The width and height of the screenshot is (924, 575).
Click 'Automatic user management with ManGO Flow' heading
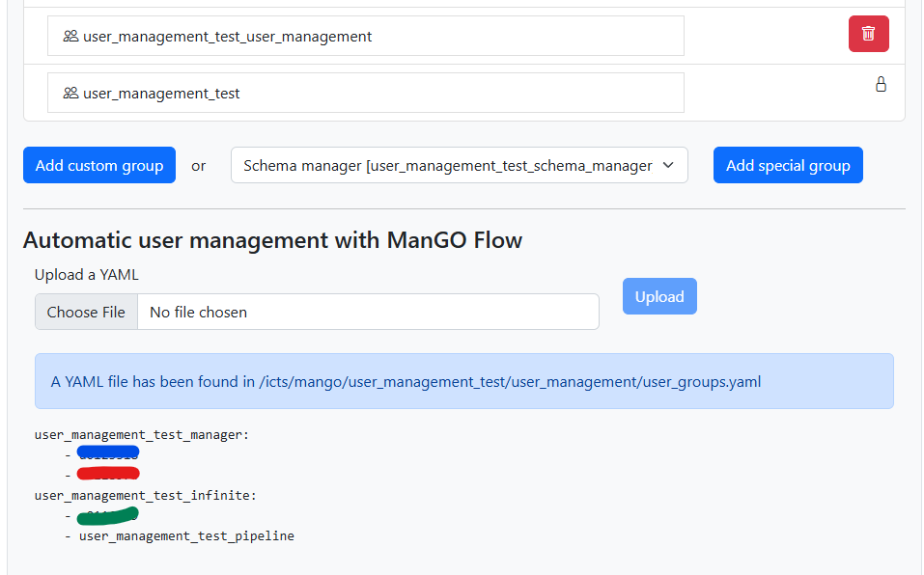(273, 240)
